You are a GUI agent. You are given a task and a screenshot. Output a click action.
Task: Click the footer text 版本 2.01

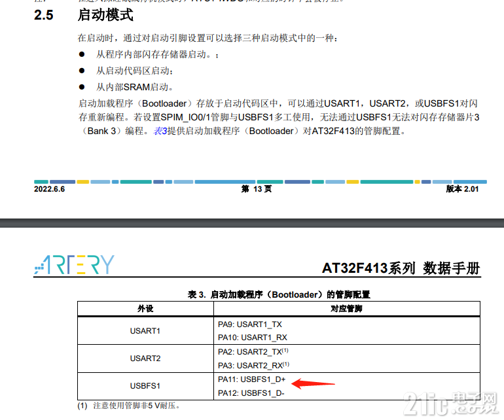[x=462, y=189]
